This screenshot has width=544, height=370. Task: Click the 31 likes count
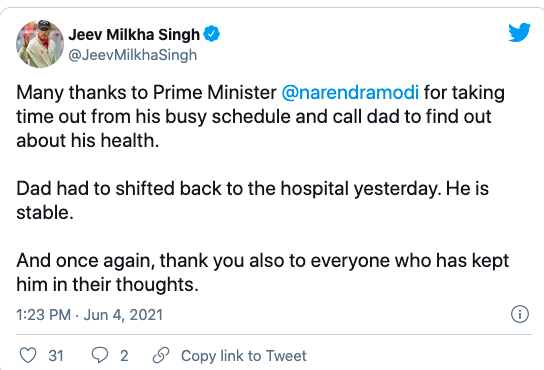pos(56,356)
